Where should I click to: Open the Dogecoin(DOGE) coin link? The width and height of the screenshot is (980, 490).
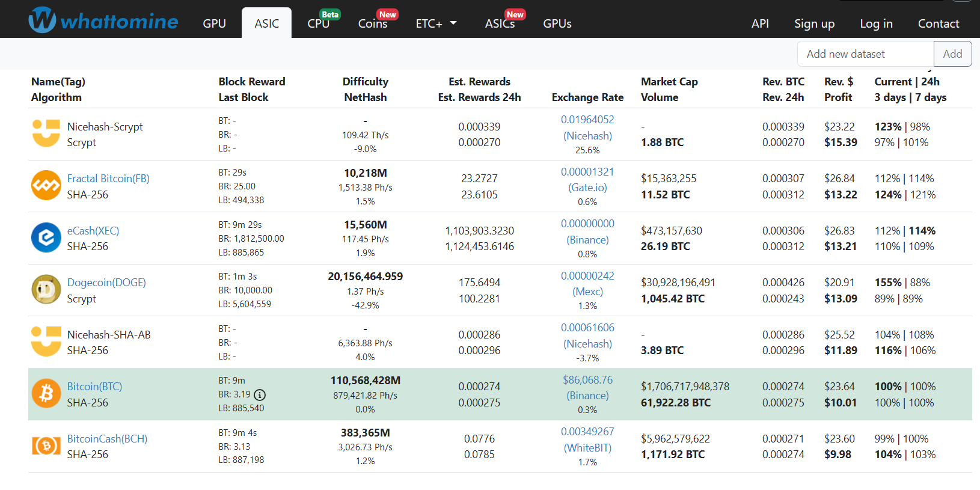coord(106,283)
